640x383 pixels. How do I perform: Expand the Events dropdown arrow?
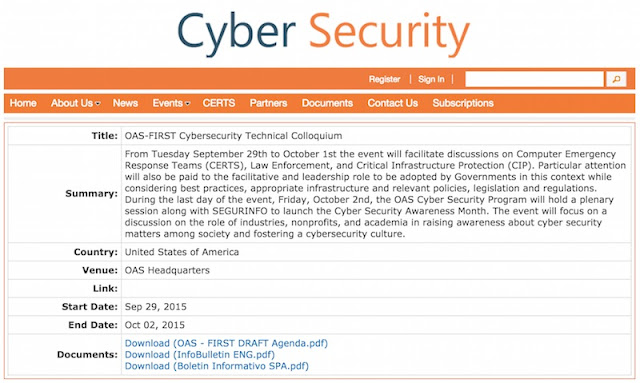point(188,104)
